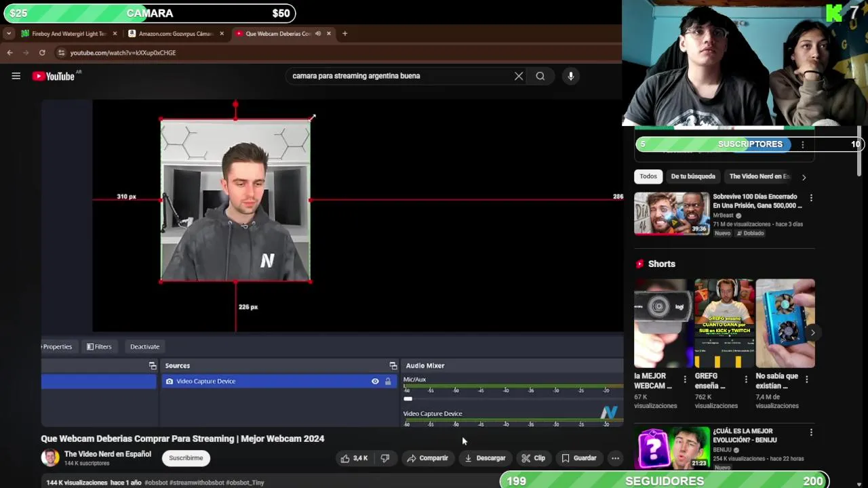Click the Compartir share button

427,458
